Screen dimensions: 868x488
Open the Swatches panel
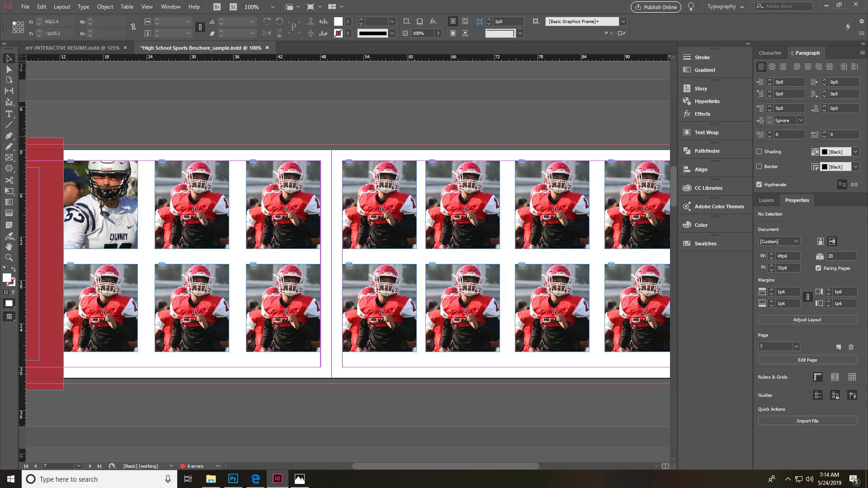tap(705, 244)
